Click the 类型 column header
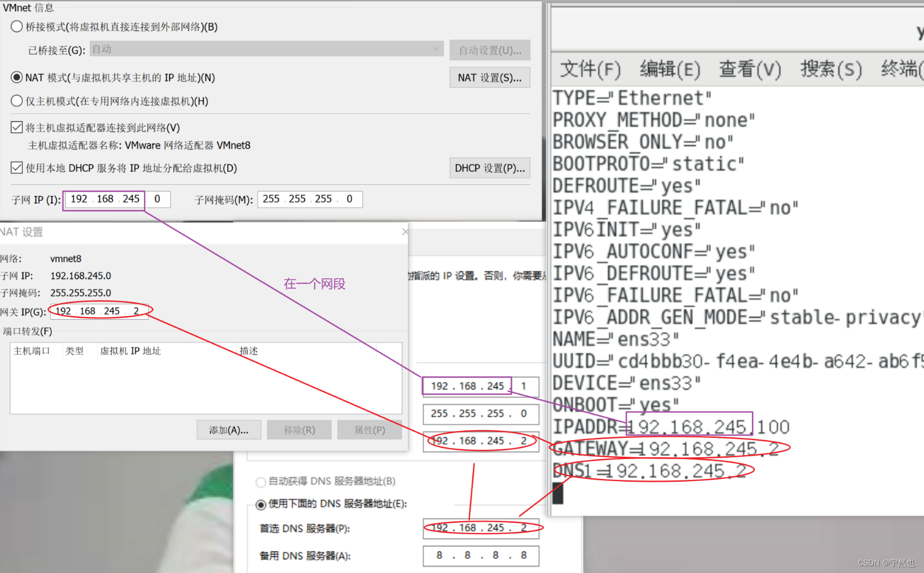Viewport: 924px width, 573px height. [75, 351]
